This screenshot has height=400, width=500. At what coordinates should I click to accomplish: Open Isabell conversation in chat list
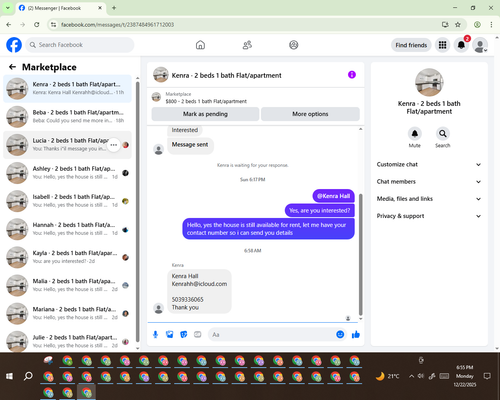67,201
